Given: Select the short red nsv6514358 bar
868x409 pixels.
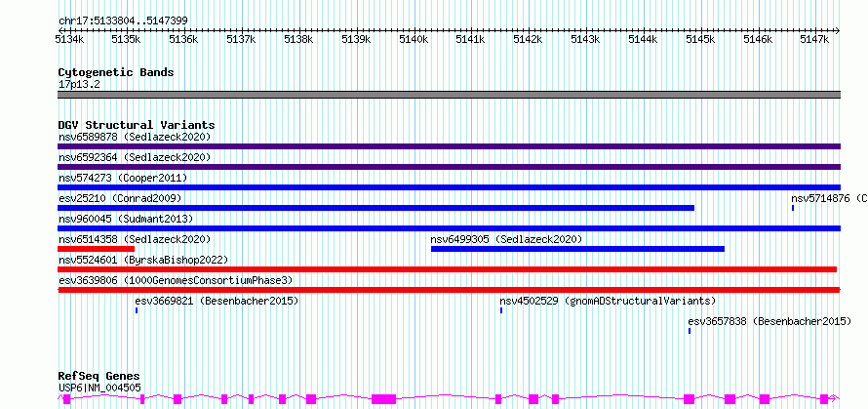Looking at the screenshot, I should [97, 249].
